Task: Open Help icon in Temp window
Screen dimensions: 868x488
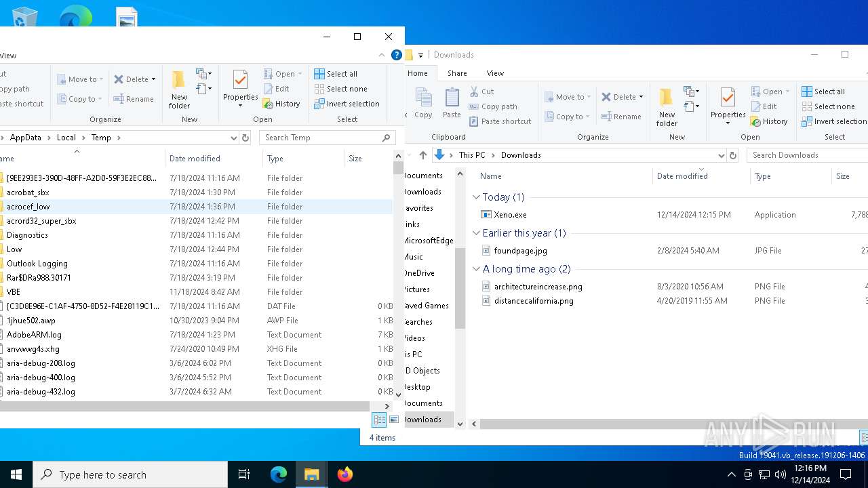Action: coord(397,55)
